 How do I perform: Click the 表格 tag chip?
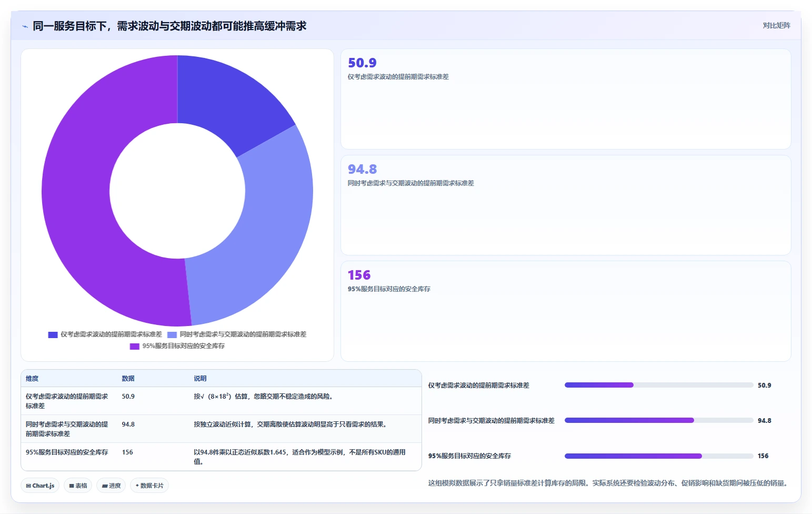tap(78, 486)
